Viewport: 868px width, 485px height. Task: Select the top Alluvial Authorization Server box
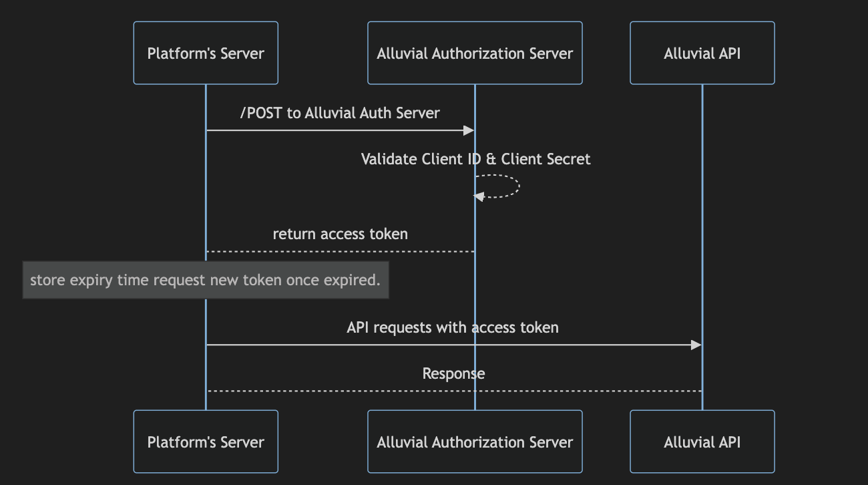click(x=475, y=53)
